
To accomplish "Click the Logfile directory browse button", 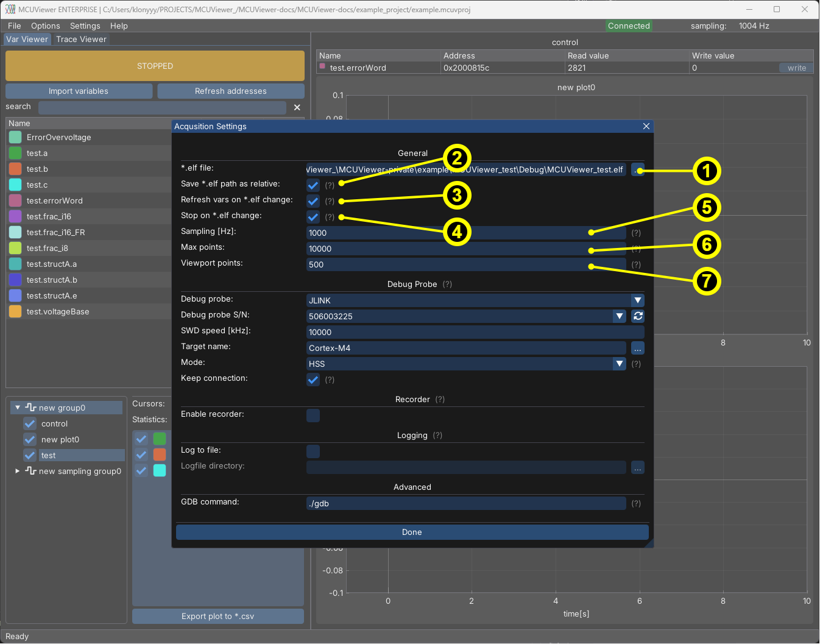I will pos(638,468).
